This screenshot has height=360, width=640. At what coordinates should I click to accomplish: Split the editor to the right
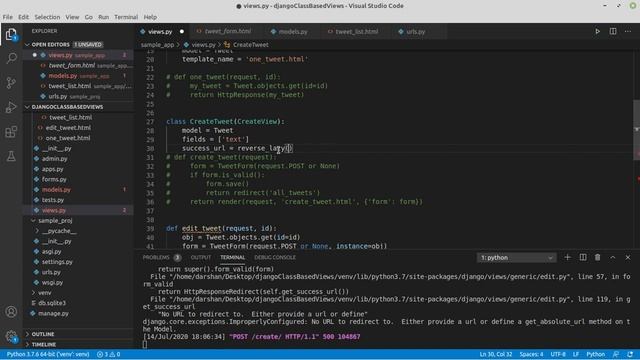613,31
